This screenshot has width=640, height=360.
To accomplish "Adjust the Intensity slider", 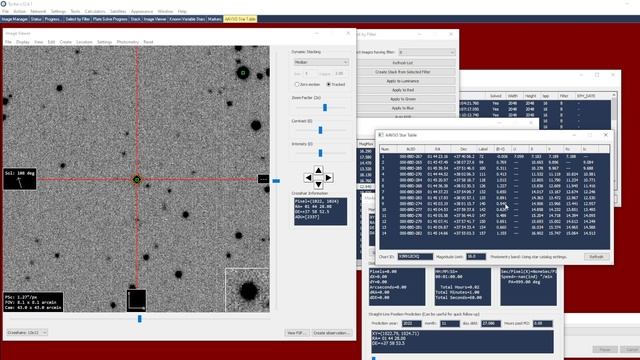I will click(320, 153).
